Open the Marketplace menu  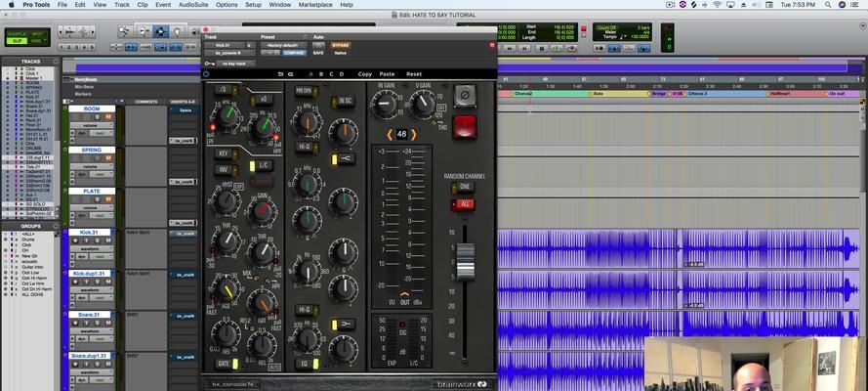click(x=315, y=5)
